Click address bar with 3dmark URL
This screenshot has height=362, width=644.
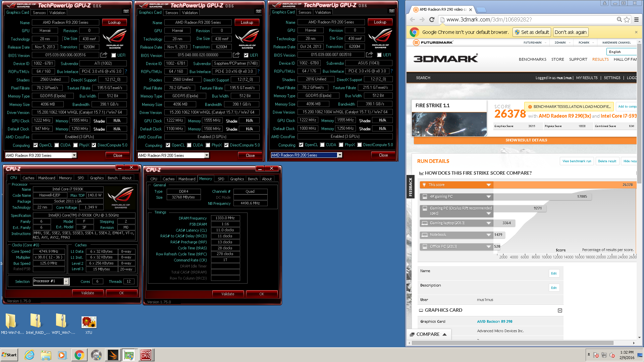(527, 19)
